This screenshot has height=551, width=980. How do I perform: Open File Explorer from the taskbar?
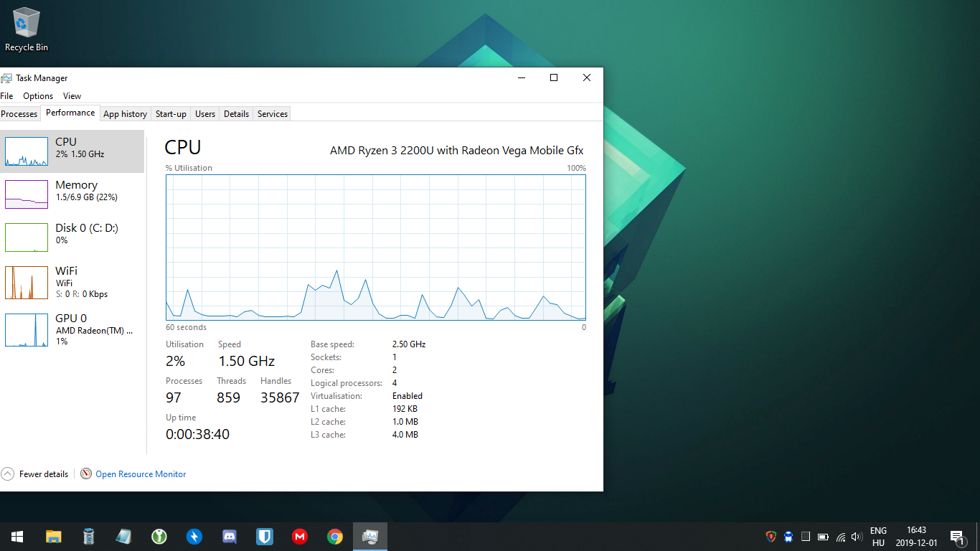(53, 537)
